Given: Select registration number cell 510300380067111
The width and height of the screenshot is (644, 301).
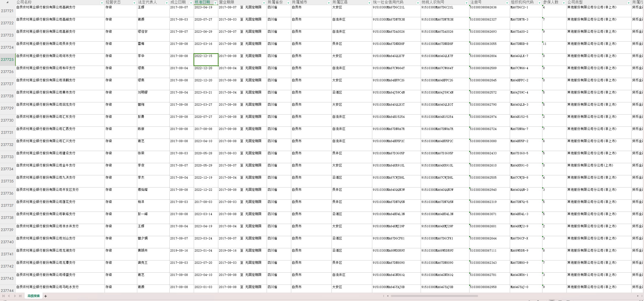Looking at the screenshot, I should 490,254.
